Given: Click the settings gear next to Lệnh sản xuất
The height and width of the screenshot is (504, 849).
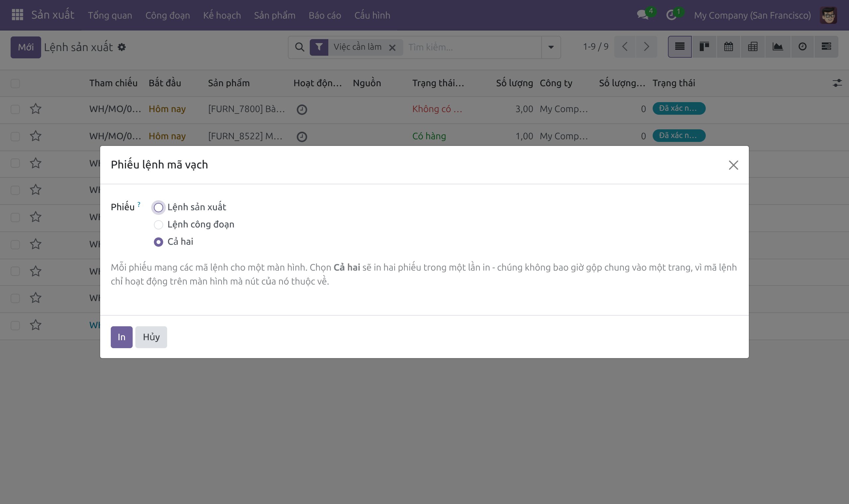Looking at the screenshot, I should pyautogui.click(x=122, y=47).
